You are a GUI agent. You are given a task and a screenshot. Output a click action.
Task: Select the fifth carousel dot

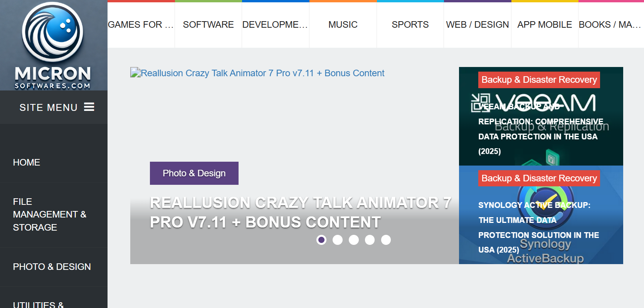[x=386, y=240]
